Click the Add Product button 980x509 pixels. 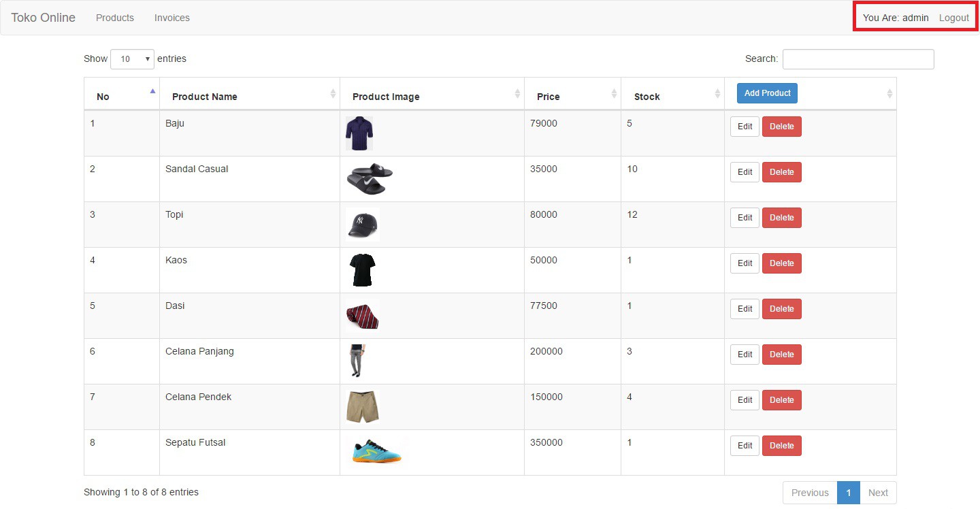click(767, 93)
